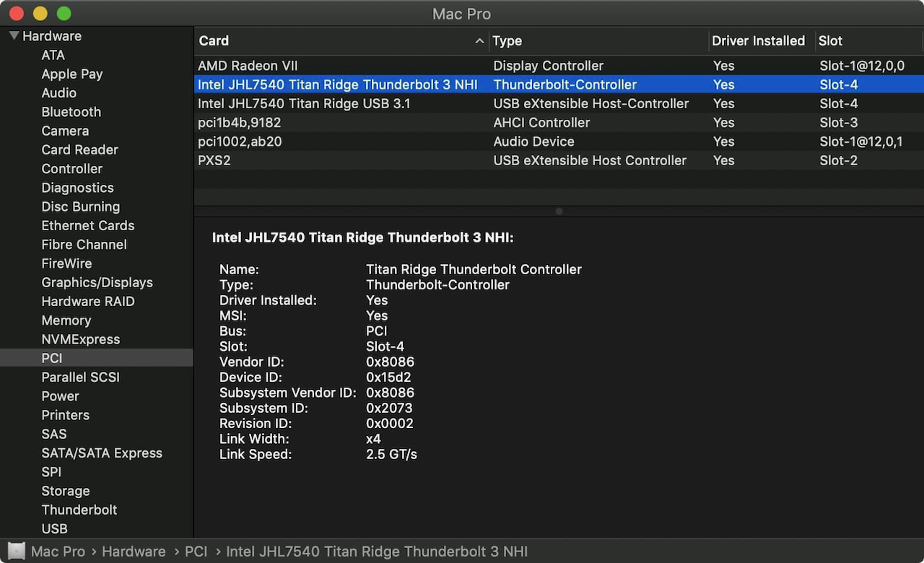Click the AHCI Controller type cell
Viewport: 924px width, 563px height.
541,123
